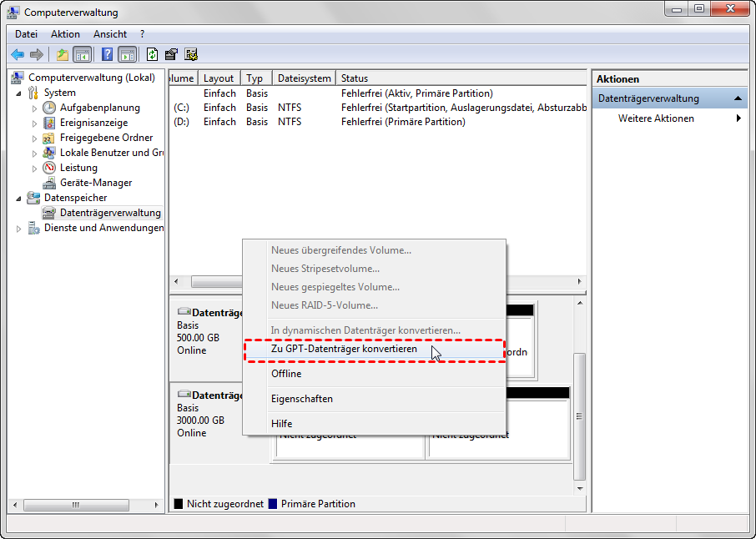Expand the Lokale Benutzer node
The image size is (756, 539).
(x=34, y=154)
